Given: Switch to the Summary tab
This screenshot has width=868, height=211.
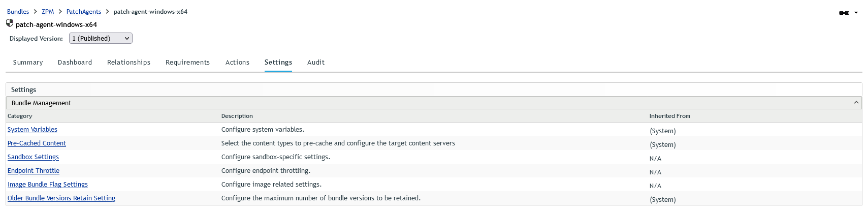Looking at the screenshot, I should (x=28, y=63).
